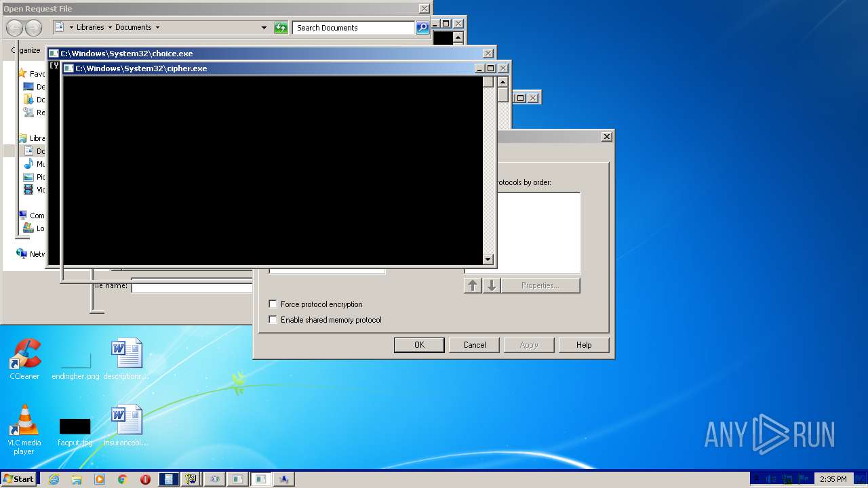Select Network in the navigation pane
This screenshot has height=488, width=868.
[32, 254]
